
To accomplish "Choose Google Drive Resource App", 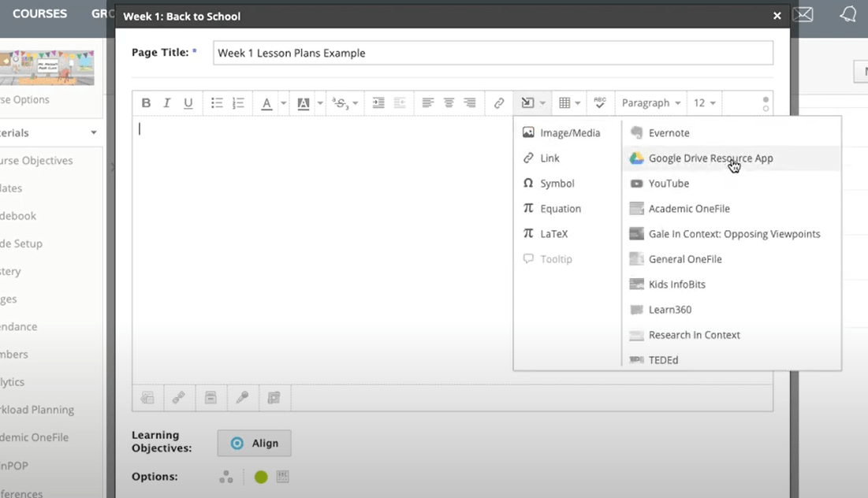I will 710,158.
